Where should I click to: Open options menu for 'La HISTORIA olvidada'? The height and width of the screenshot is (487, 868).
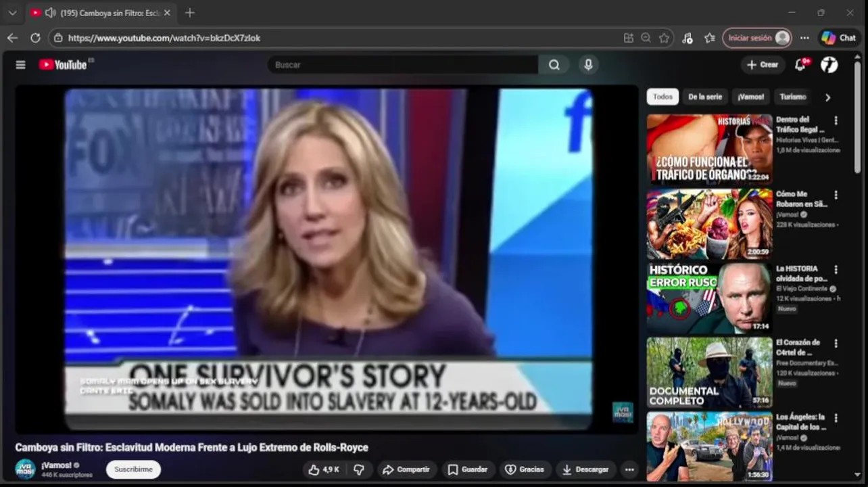836,269
